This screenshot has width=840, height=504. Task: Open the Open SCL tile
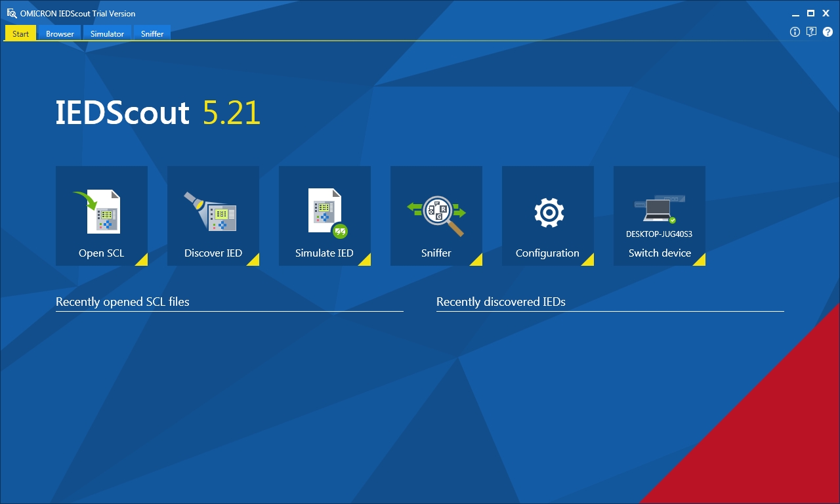tap(102, 216)
